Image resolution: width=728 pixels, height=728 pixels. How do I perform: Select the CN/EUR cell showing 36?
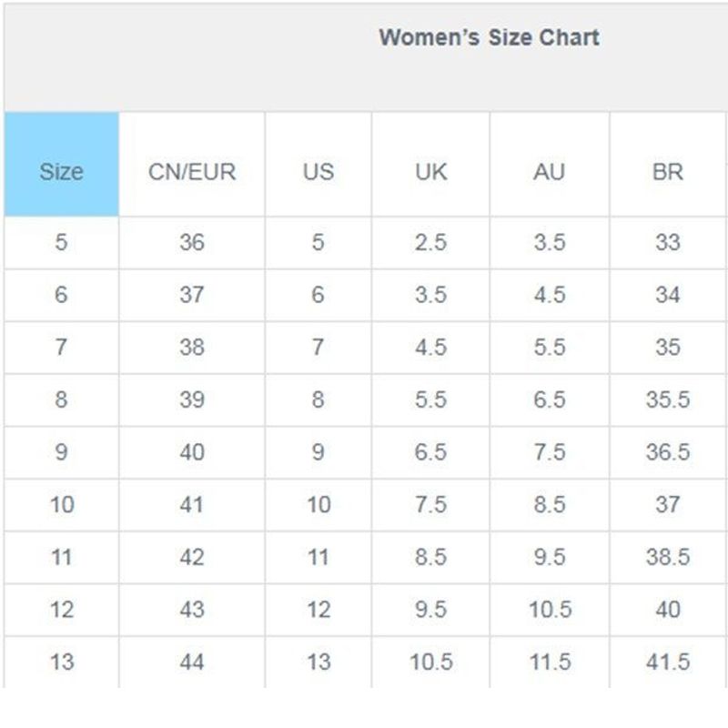(192, 243)
